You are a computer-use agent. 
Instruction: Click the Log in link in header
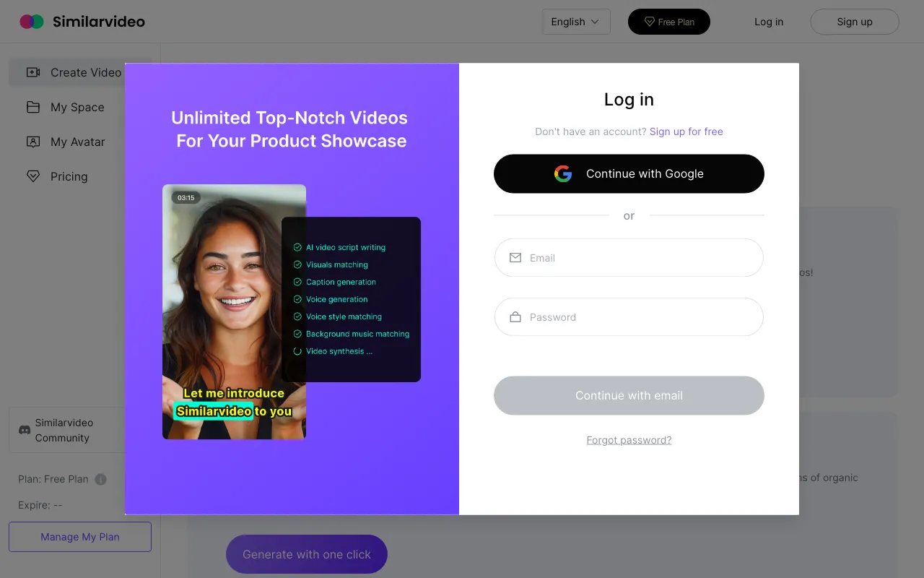[769, 22]
